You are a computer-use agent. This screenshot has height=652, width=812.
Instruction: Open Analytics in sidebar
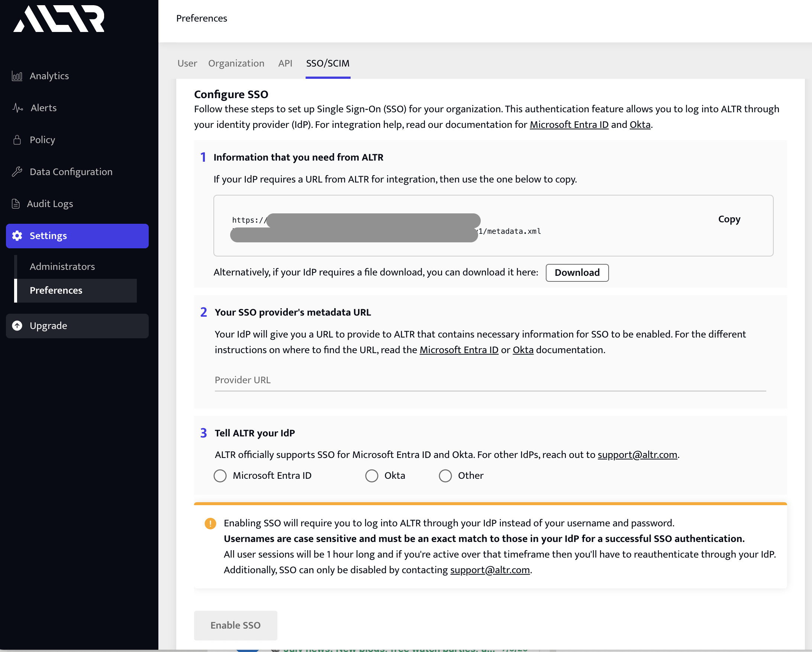click(49, 76)
